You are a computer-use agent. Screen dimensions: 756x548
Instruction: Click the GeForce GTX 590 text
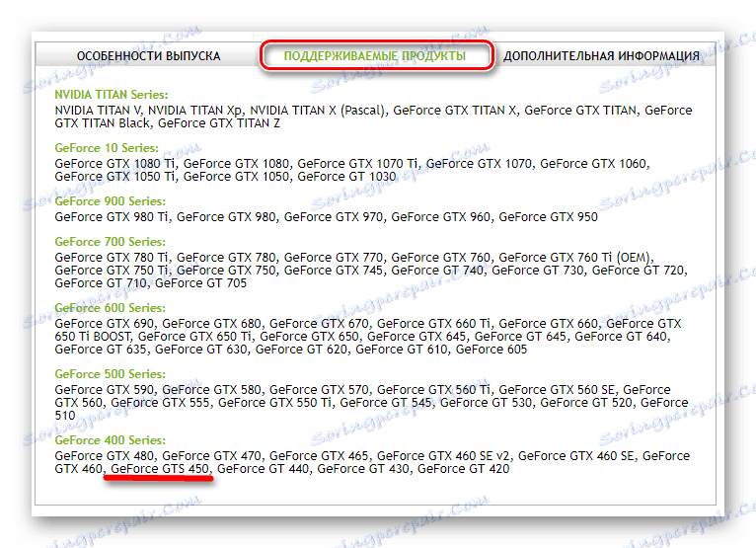[x=105, y=389]
